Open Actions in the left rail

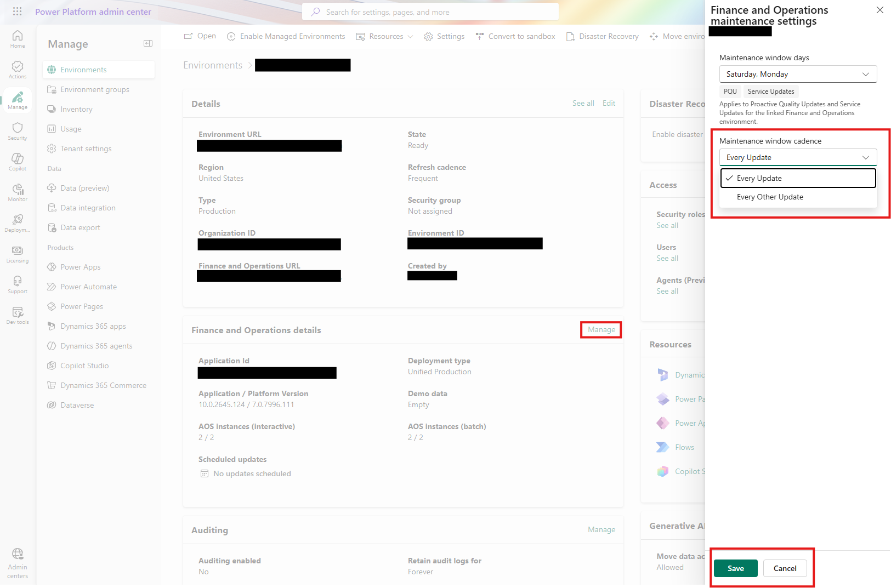point(18,70)
